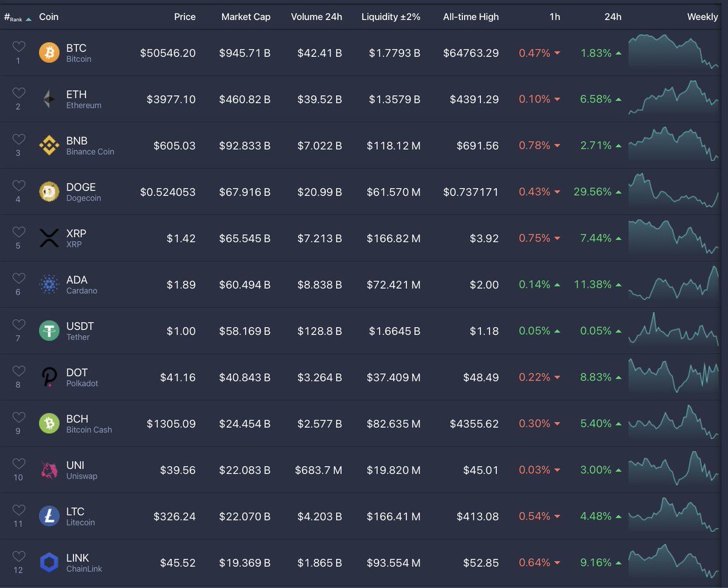Favorite Polkadot using the heart icon
This screenshot has height=588, width=728.
pos(19,371)
